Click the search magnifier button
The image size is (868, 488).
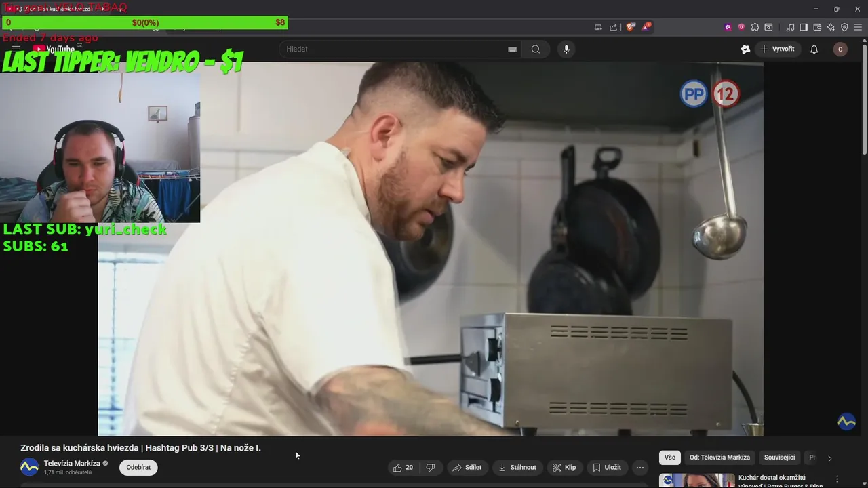click(536, 49)
